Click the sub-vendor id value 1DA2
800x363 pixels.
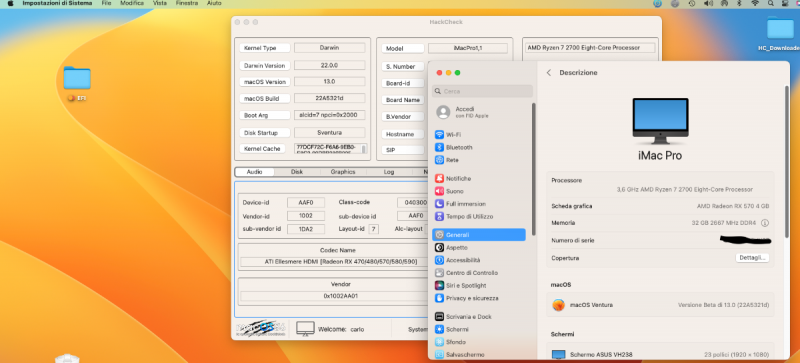[x=306, y=229]
